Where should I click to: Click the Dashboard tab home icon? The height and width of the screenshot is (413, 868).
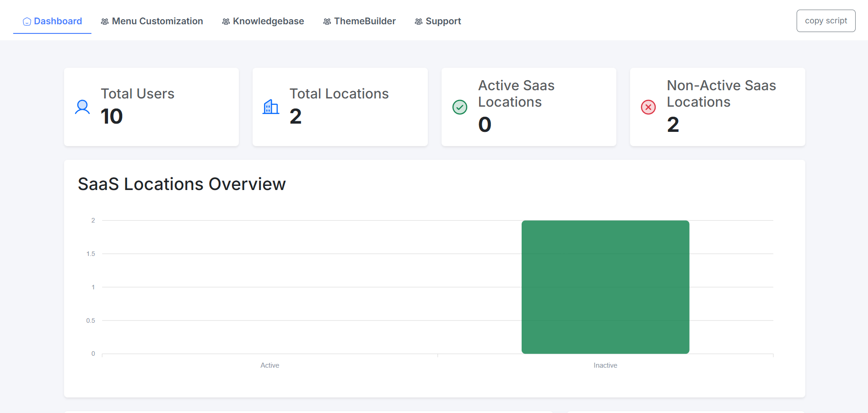click(x=27, y=22)
